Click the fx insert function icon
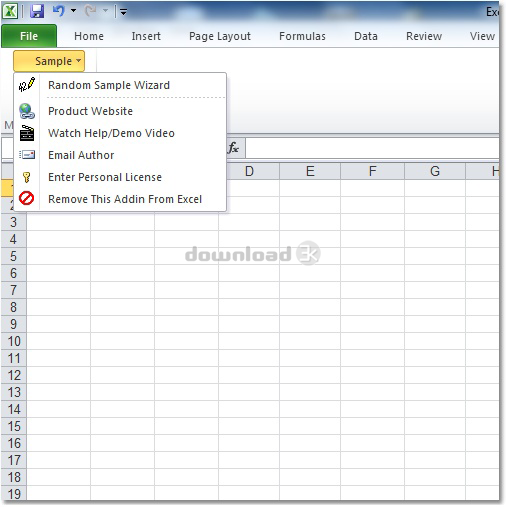 click(x=233, y=148)
